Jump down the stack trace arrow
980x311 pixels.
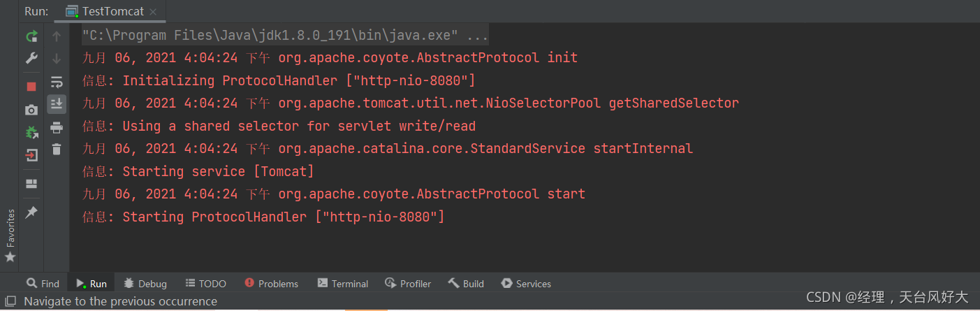57,59
